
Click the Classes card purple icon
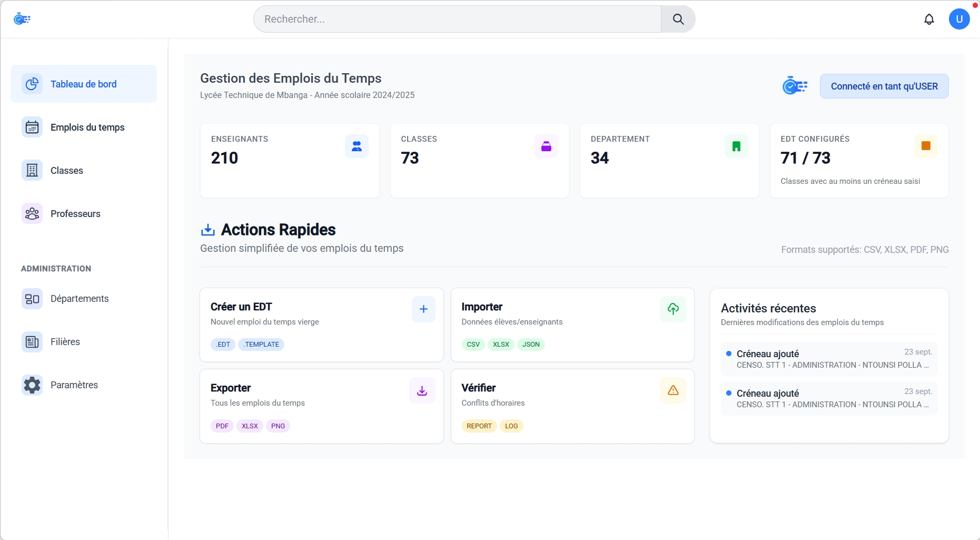tap(546, 146)
